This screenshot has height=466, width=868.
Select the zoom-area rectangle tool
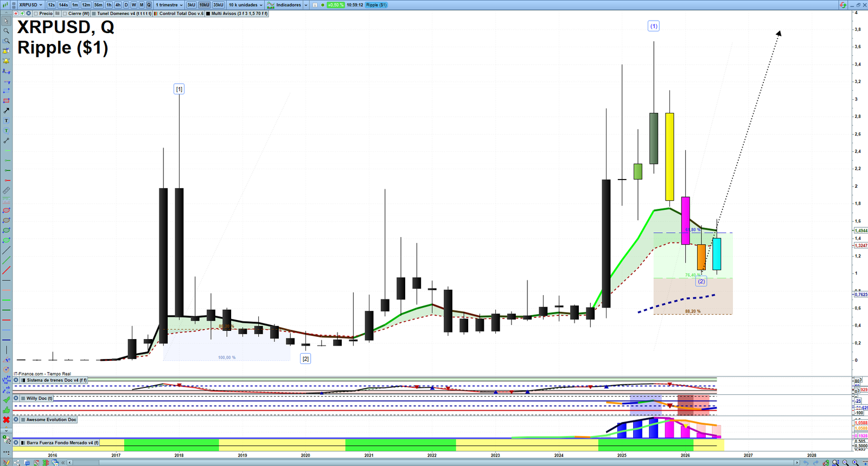(6, 41)
